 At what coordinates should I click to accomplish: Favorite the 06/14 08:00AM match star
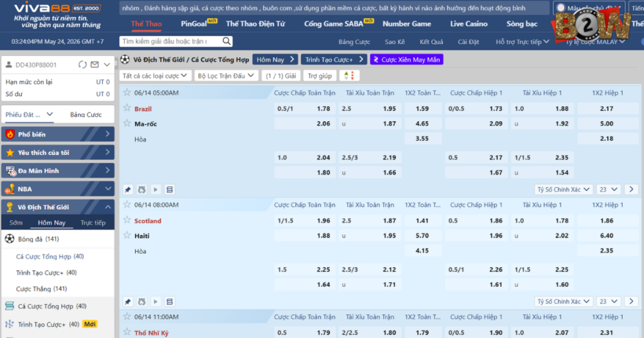127,204
